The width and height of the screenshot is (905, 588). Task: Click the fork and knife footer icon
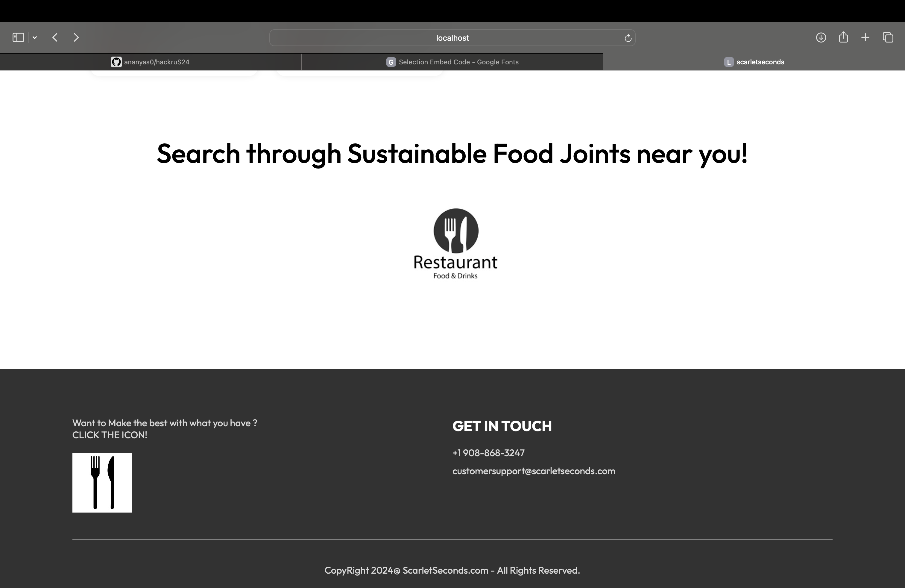coord(102,482)
